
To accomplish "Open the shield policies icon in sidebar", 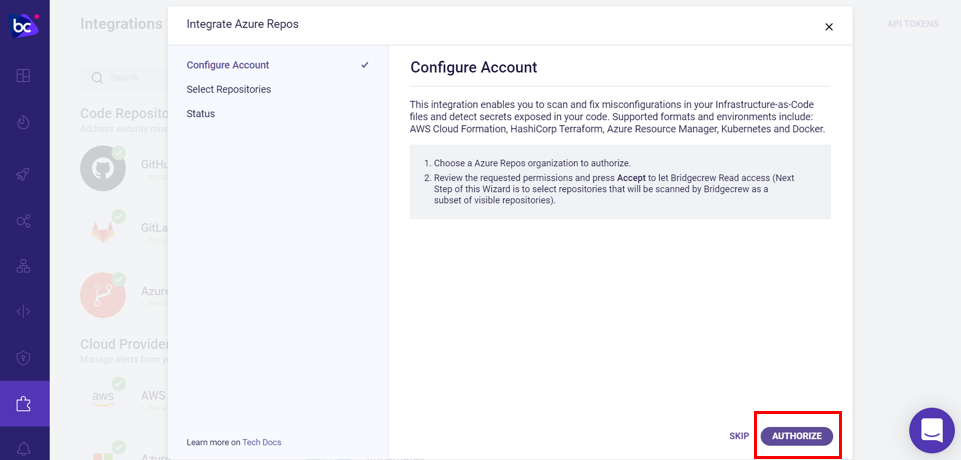I will point(23,358).
